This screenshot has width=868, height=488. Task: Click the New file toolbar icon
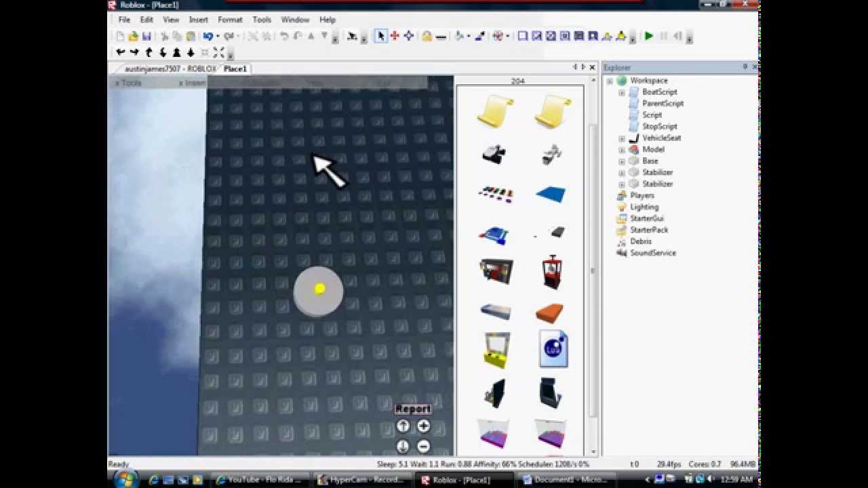point(119,37)
